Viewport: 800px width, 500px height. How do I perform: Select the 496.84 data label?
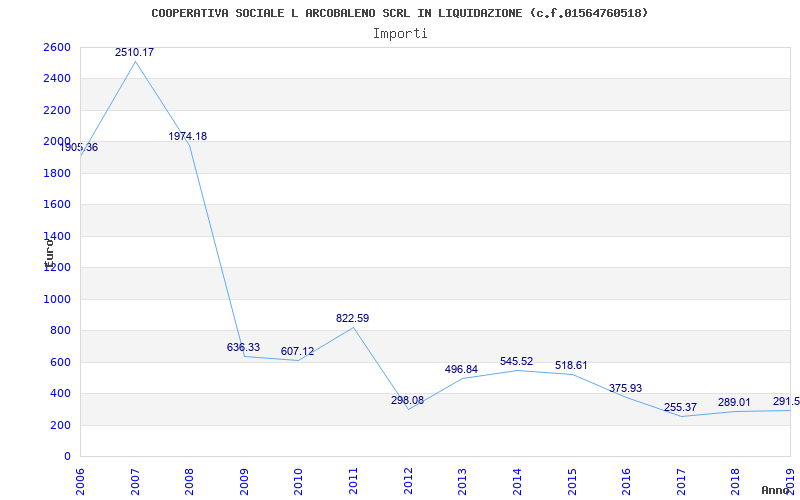tap(461, 369)
